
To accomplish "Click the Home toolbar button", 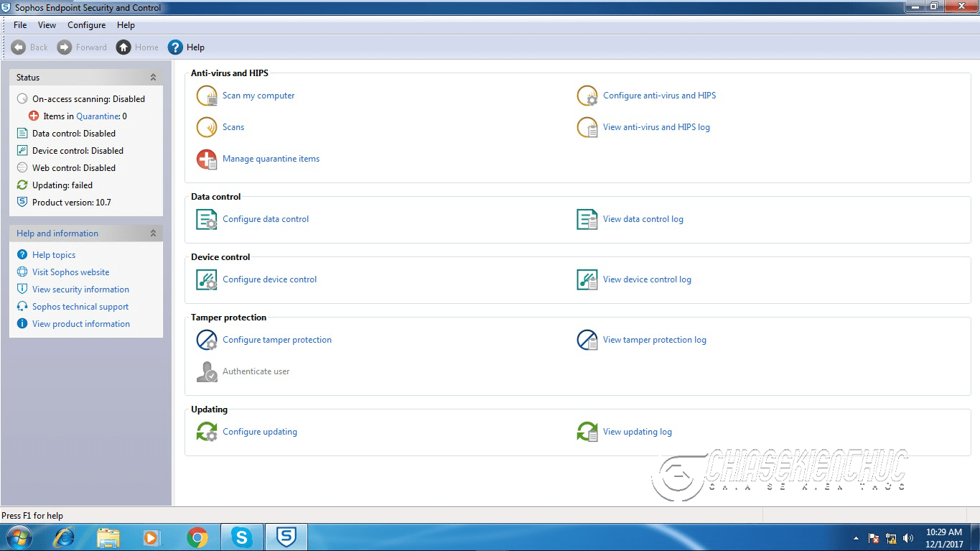I will 137,47.
